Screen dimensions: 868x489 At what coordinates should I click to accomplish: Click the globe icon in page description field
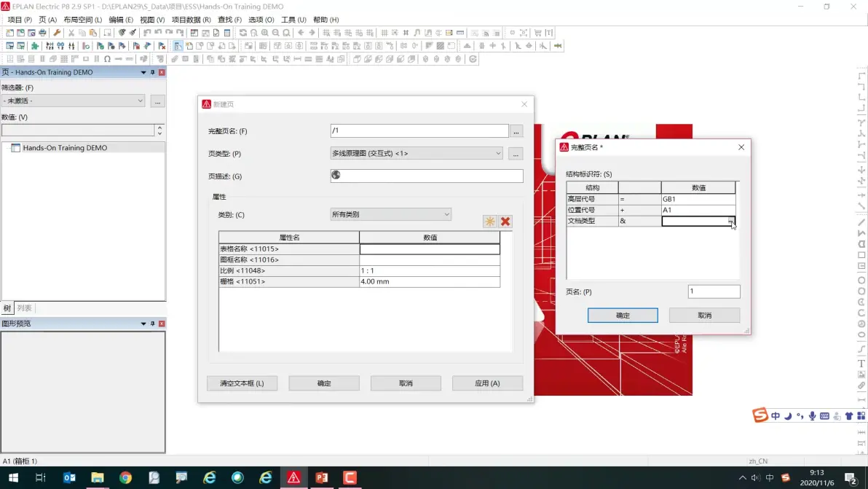pos(336,175)
